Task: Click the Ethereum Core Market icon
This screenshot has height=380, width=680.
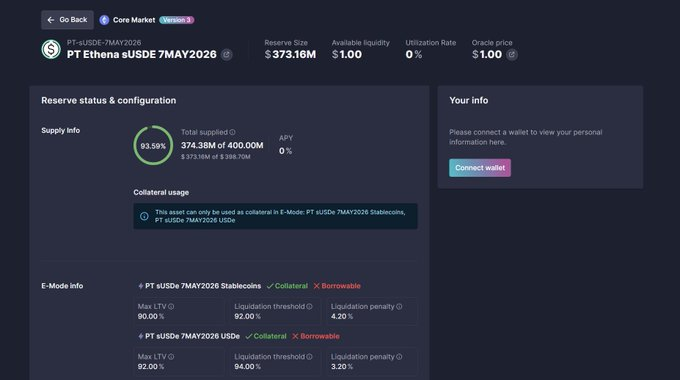Action: pyautogui.click(x=104, y=20)
